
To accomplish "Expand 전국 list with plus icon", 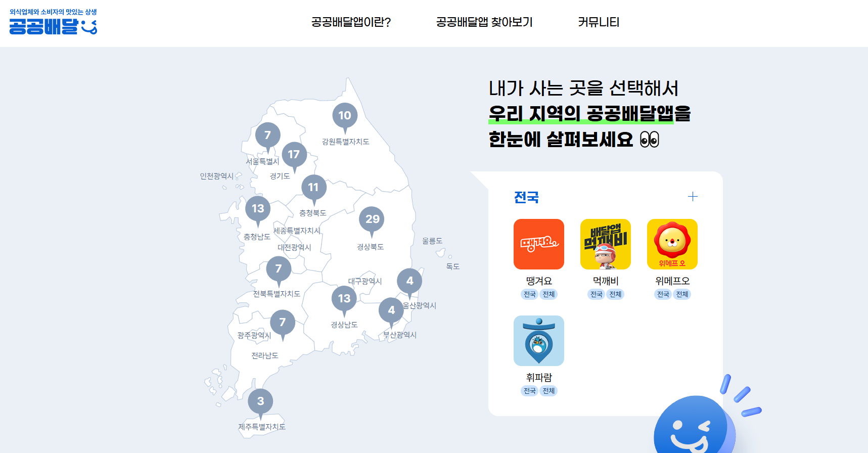I will [693, 196].
